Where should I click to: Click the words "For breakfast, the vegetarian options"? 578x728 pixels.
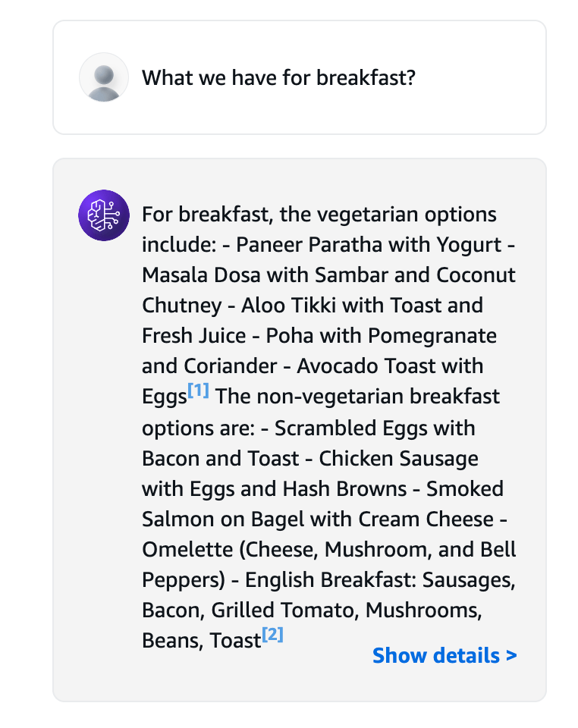[x=319, y=215]
